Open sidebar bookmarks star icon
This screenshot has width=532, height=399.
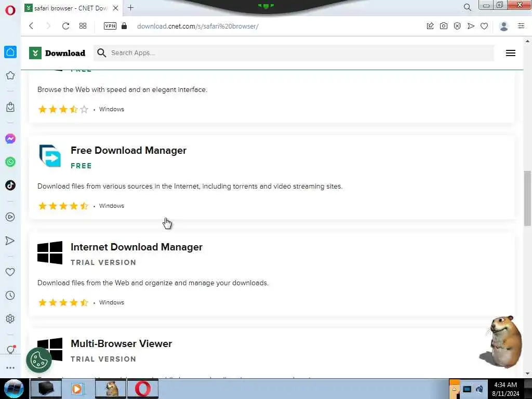(10, 75)
